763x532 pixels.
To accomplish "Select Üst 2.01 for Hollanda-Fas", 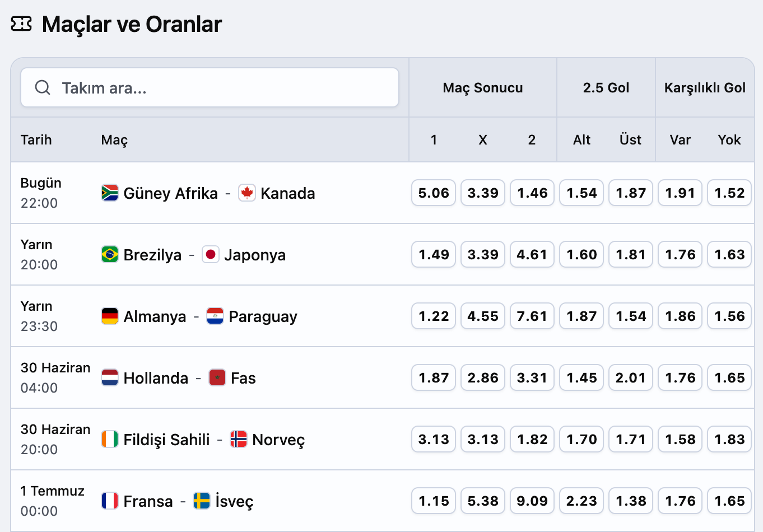I will (x=631, y=377).
